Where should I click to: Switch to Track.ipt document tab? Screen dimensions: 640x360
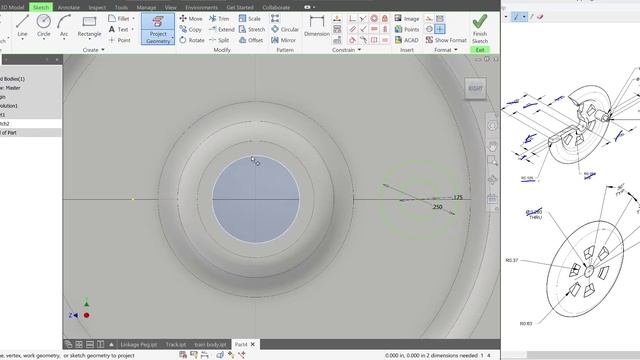click(x=176, y=344)
